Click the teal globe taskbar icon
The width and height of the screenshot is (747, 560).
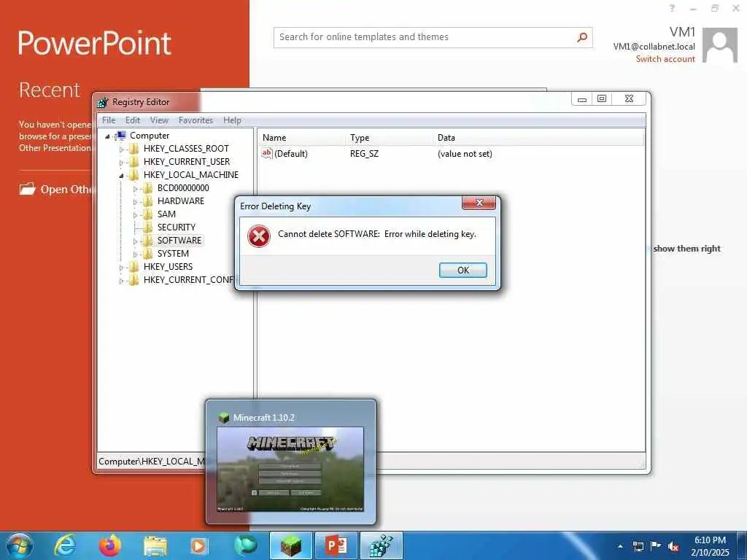(x=245, y=545)
